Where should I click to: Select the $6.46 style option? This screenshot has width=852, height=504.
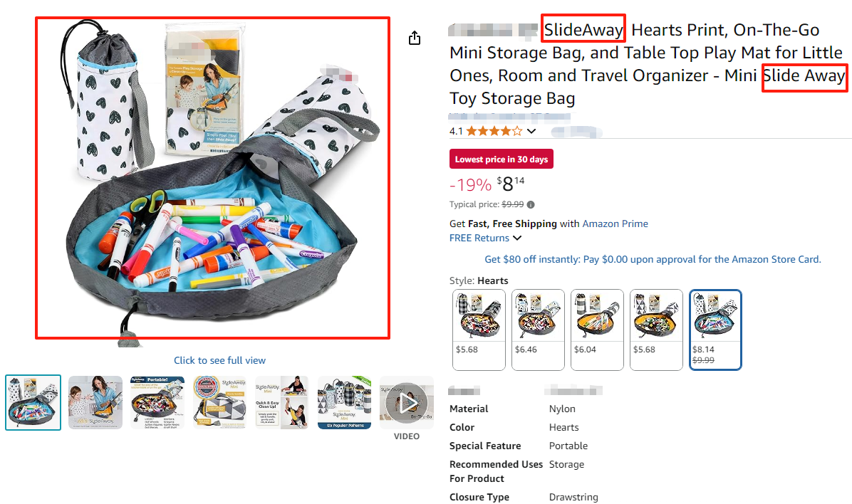(538, 330)
